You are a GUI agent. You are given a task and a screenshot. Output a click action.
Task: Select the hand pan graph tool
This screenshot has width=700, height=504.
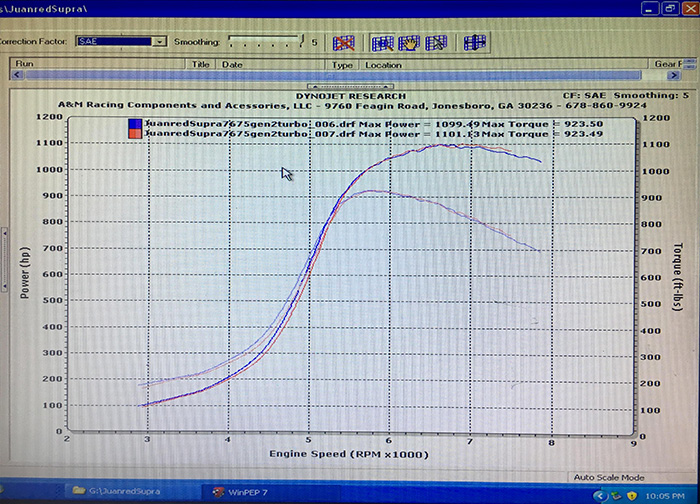(409, 43)
